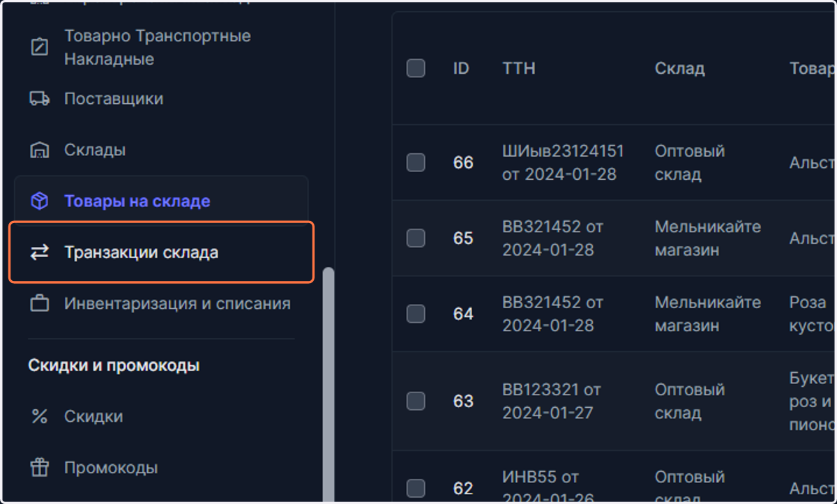This screenshot has width=837, height=504.
Task: Click Мельникайте магазин cell in row 64
Action: (x=708, y=314)
